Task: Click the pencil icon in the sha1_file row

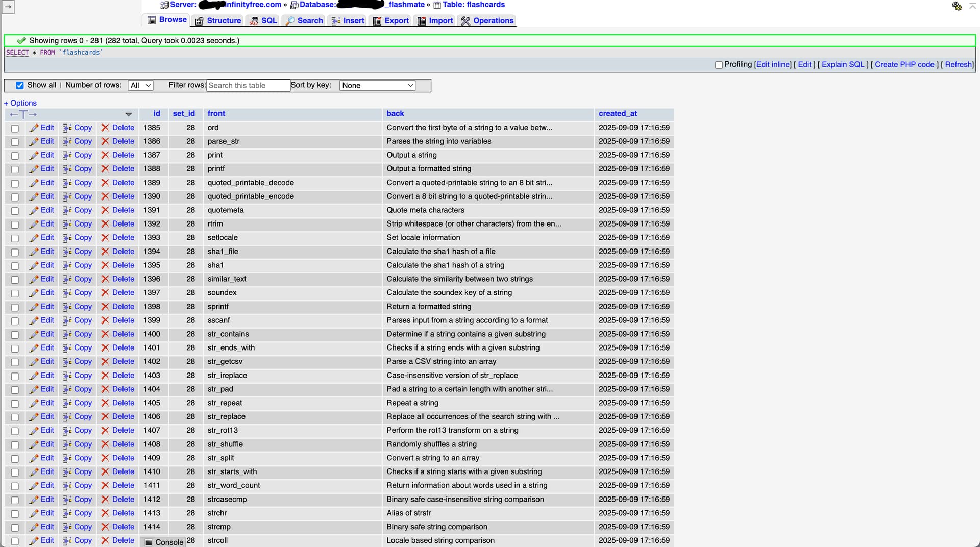Action: tap(34, 252)
